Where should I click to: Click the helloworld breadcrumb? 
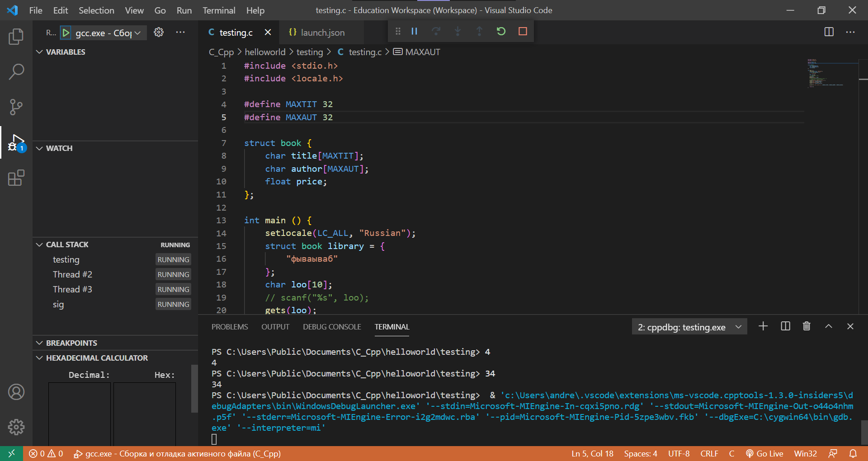265,52
